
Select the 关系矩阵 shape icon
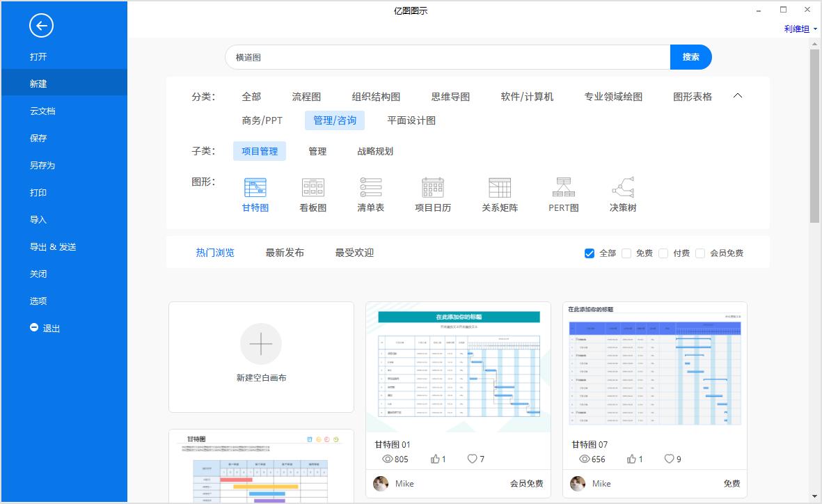499,194
